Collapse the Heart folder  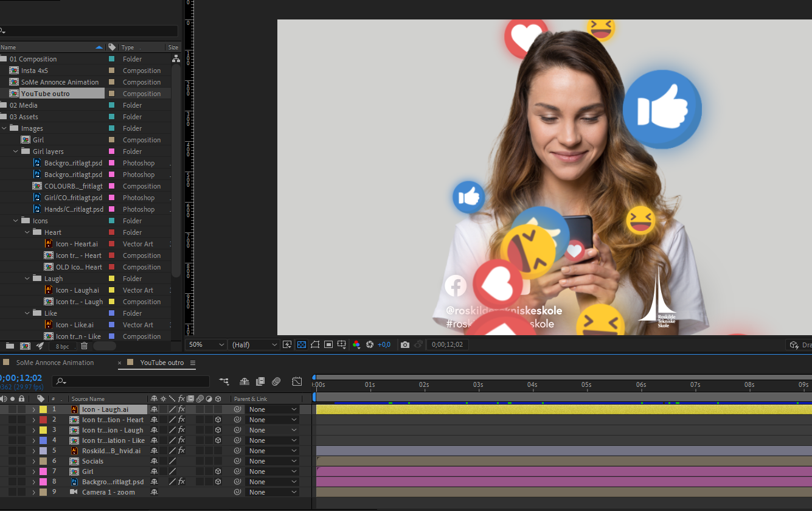click(x=27, y=232)
